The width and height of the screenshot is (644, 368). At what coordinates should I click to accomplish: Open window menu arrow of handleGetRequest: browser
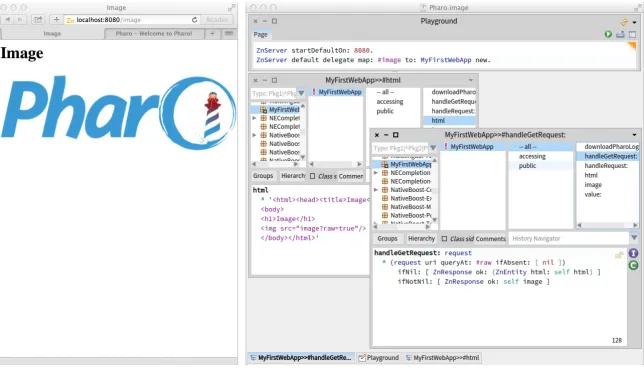[635, 135]
